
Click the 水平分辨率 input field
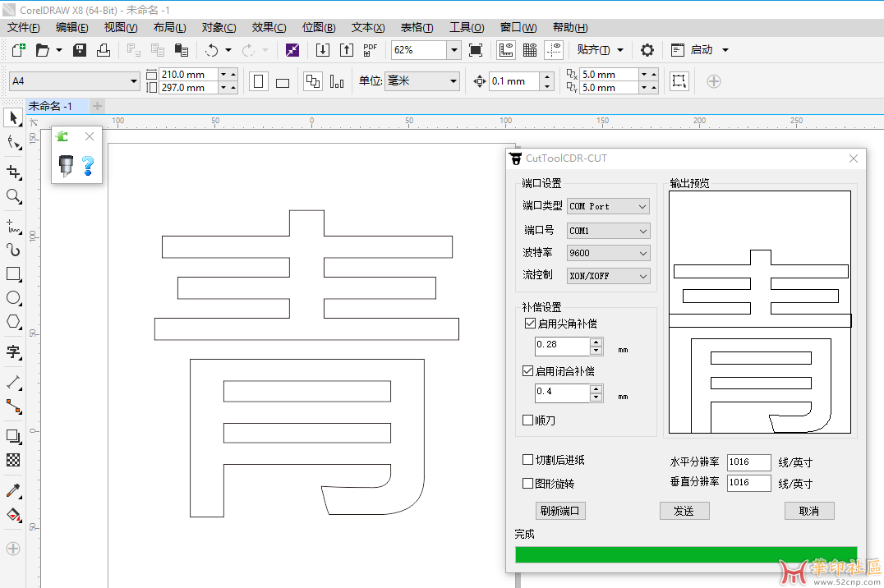click(748, 462)
